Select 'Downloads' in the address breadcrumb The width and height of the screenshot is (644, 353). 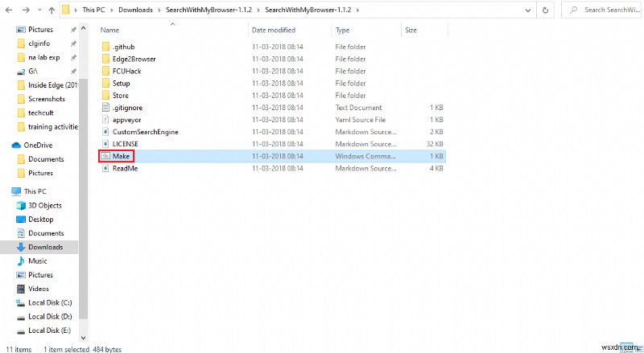pyautogui.click(x=135, y=10)
